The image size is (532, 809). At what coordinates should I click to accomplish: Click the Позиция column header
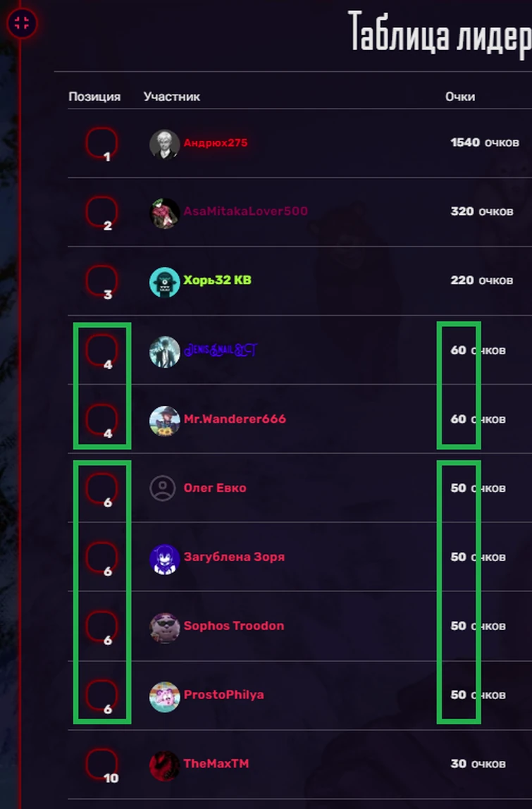click(94, 97)
